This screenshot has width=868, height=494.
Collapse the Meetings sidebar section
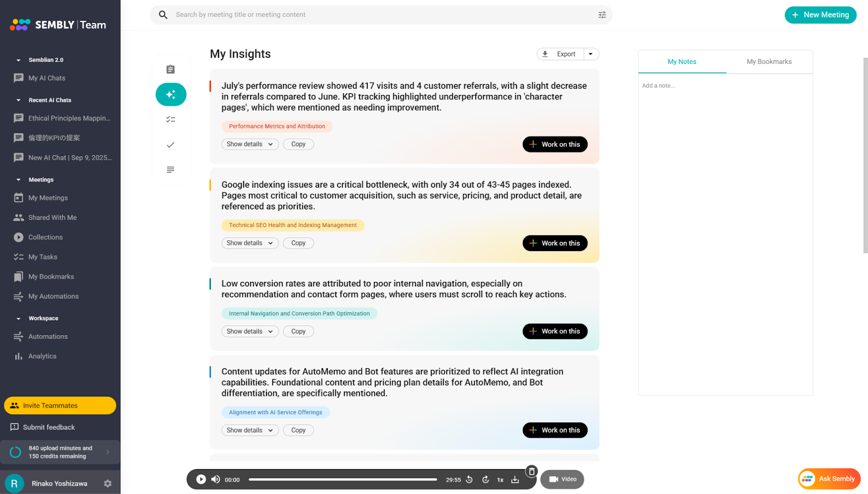tap(18, 180)
